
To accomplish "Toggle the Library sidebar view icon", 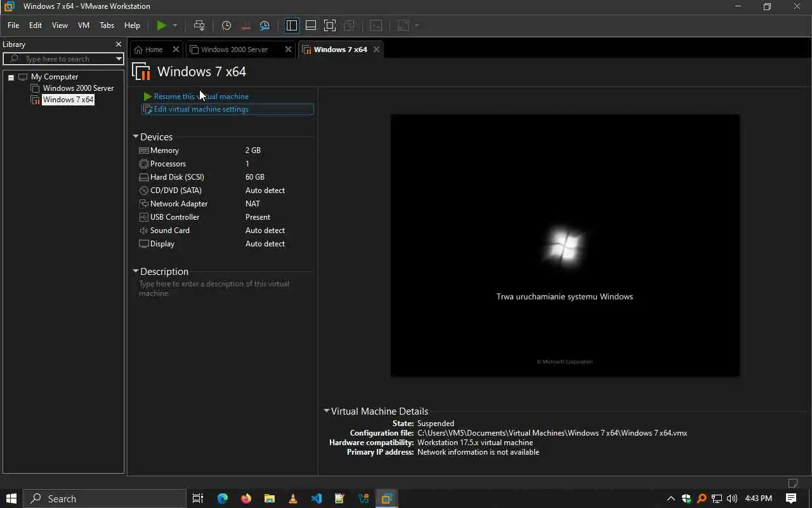I will pyautogui.click(x=292, y=25).
